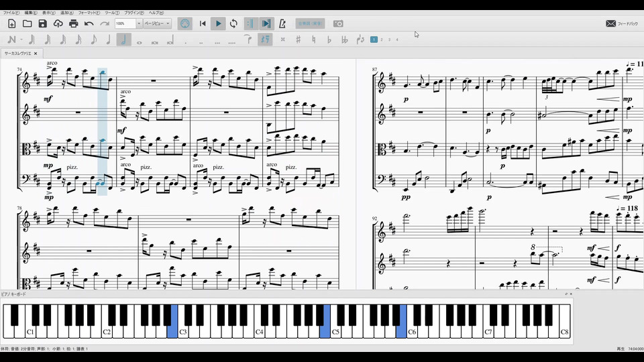The width and height of the screenshot is (644, 362).
Task: Expand note input mode options arrow
Action: pyautogui.click(x=21, y=40)
